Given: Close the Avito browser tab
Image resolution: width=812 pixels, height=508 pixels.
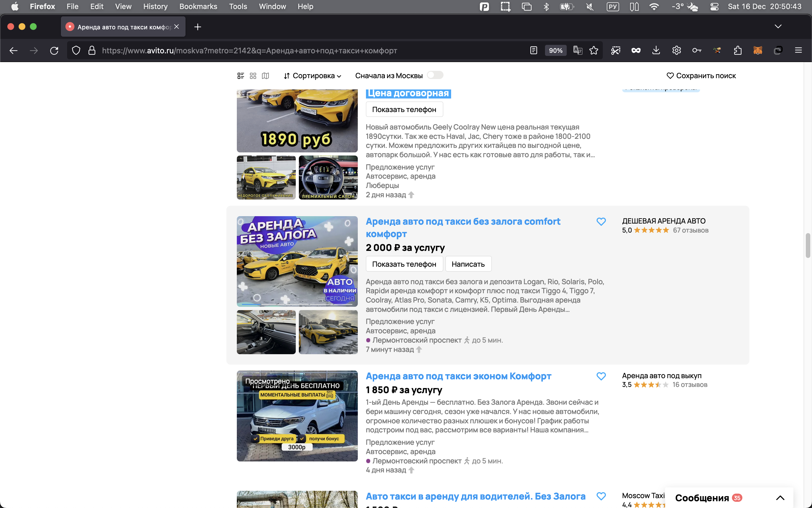Looking at the screenshot, I should pyautogui.click(x=176, y=27).
